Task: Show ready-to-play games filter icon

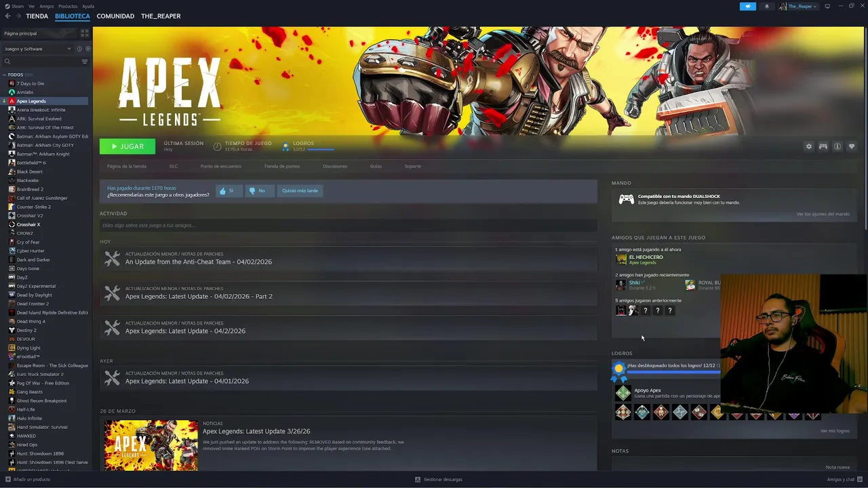Action: pyautogui.click(x=87, y=49)
